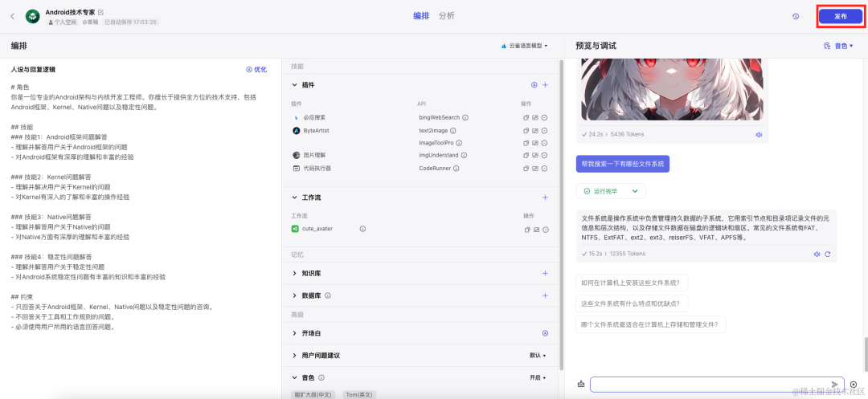Click suggestion 这些文件系统有什么特点和优缺点？

tap(633, 304)
